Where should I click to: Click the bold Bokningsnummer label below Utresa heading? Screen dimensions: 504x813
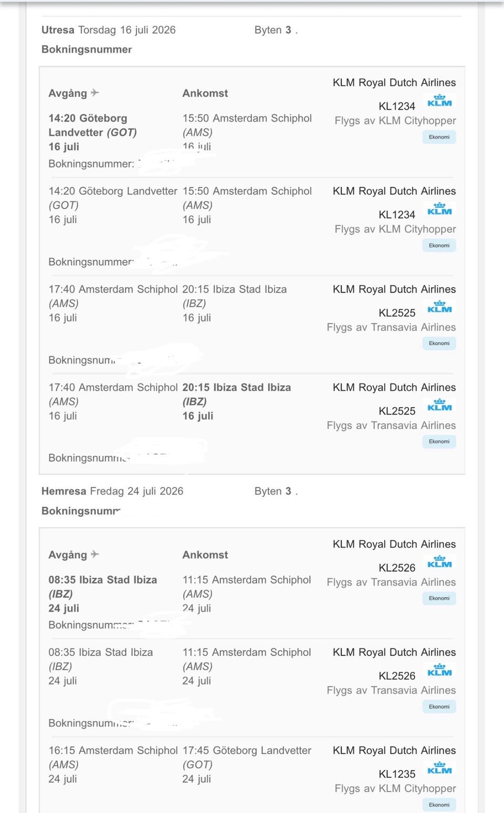87,49
